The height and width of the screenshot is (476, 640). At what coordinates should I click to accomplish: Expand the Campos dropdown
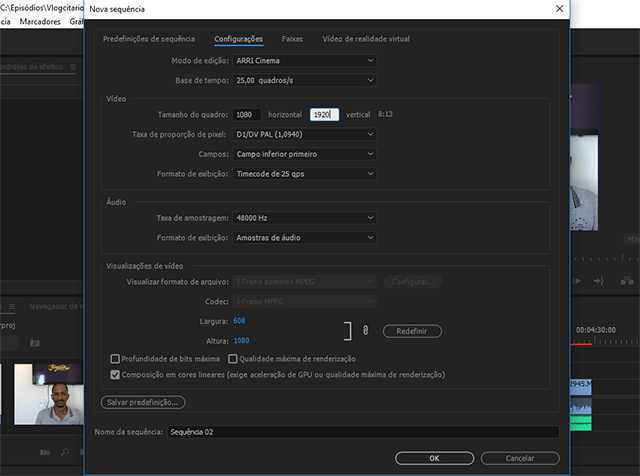click(x=304, y=154)
